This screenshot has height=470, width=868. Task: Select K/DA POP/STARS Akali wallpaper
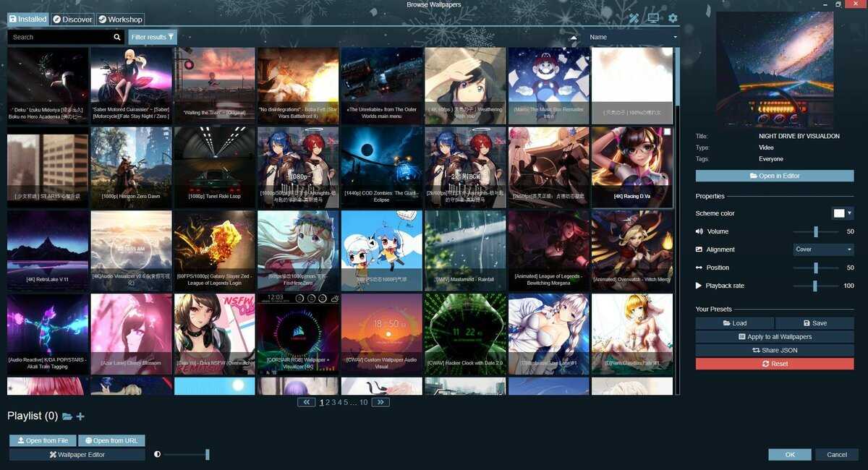point(48,334)
